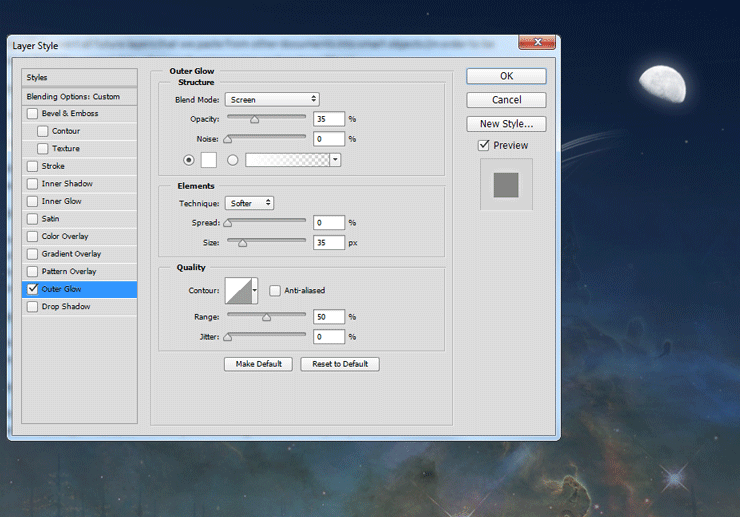Select the solid color radio button
This screenshot has width=740, height=517.
(189, 159)
